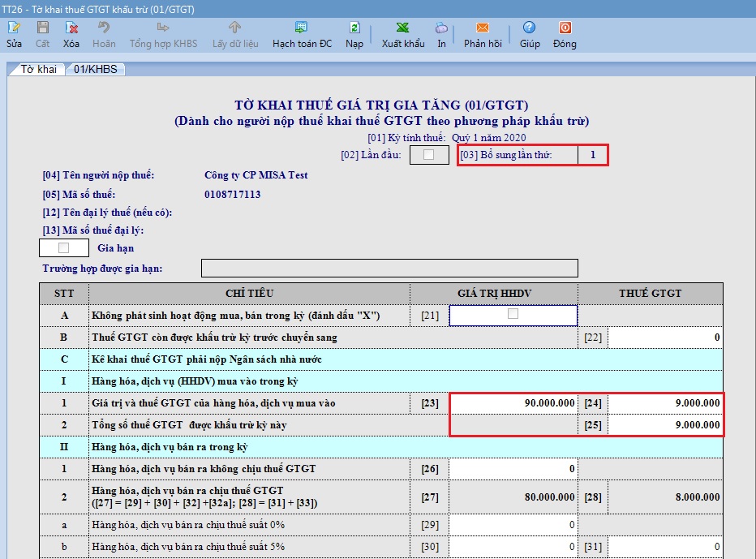Image resolution: width=756 pixels, height=559 pixels.
Task: Click the Lấy dữ liệu icon
Action: (234, 28)
